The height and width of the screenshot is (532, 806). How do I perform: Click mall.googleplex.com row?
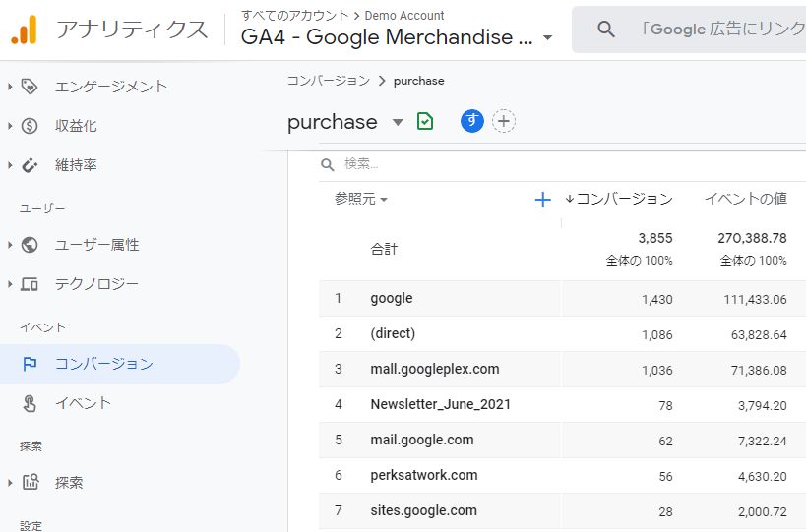tap(562, 369)
